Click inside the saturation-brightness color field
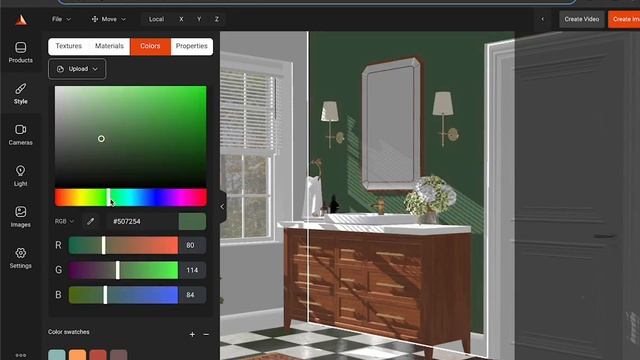Screen dimensions: 640x360 [x=131, y=136]
